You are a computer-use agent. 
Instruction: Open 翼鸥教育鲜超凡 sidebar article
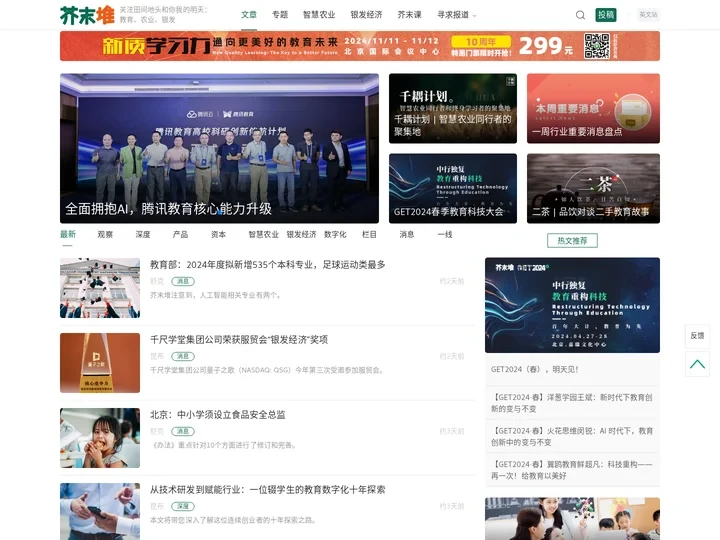572,470
